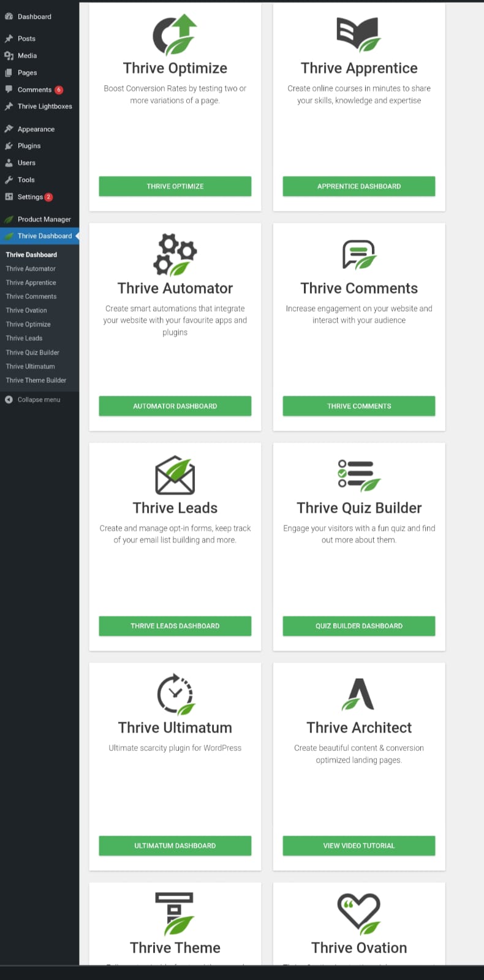Image resolution: width=484 pixels, height=980 pixels.
Task: Click the QUIZ BUILDER DASHBOARD button
Action: coord(359,626)
